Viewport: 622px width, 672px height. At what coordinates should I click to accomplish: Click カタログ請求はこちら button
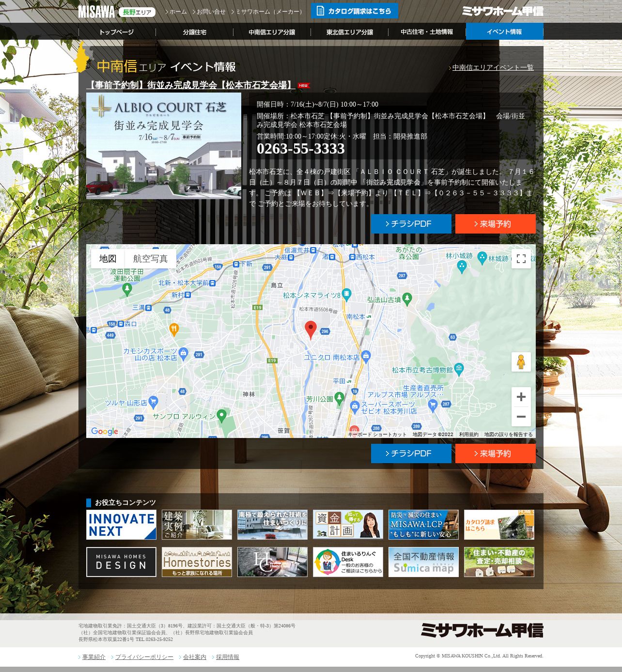coord(354,11)
